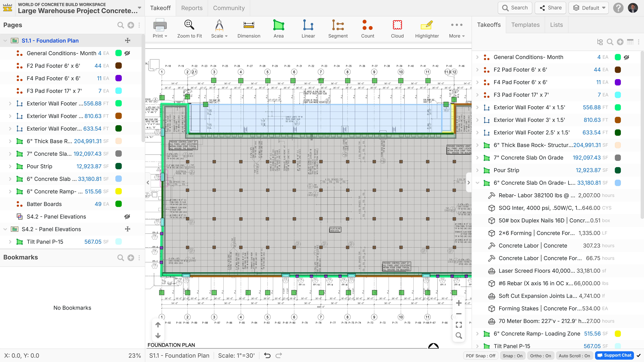The width and height of the screenshot is (644, 362).
Task: Collapse the right Takeoffs panel
Action: (469, 183)
